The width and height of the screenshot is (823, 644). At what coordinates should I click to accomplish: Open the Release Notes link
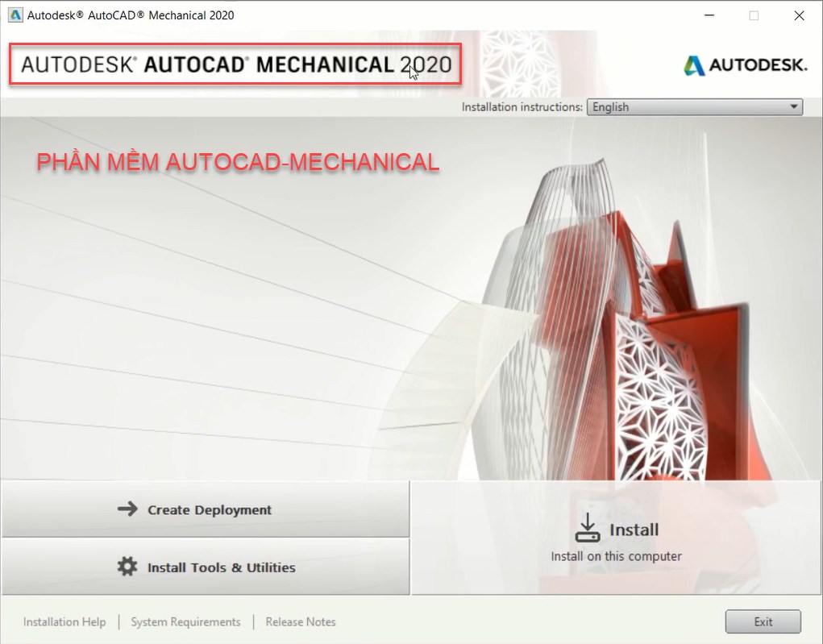[301, 622]
